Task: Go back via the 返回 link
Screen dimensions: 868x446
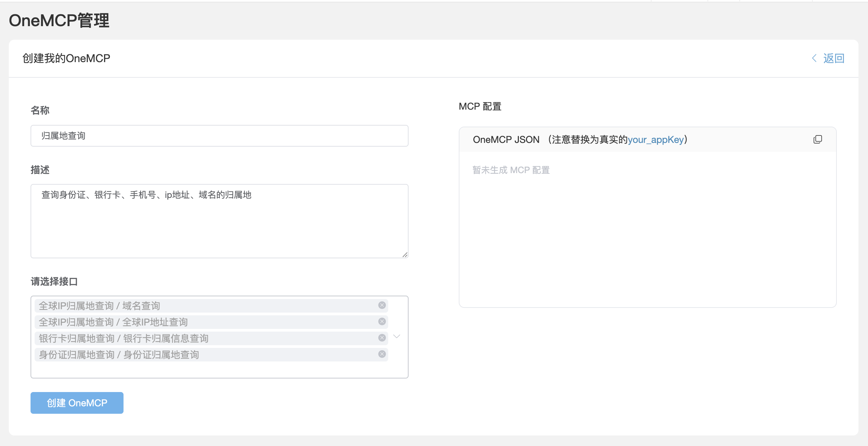Action: pyautogui.click(x=834, y=58)
